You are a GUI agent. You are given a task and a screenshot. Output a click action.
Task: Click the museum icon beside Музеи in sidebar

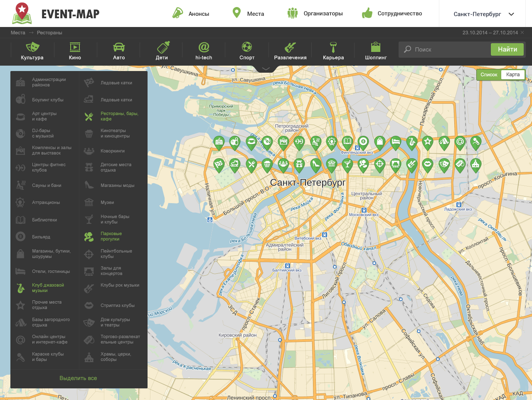tap(89, 202)
